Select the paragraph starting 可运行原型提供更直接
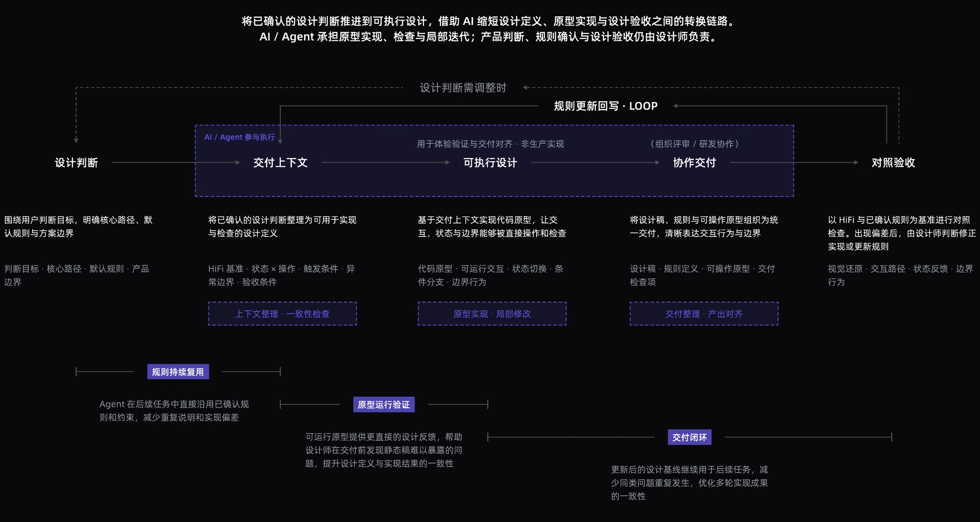980x522 pixels. pyautogui.click(x=384, y=450)
